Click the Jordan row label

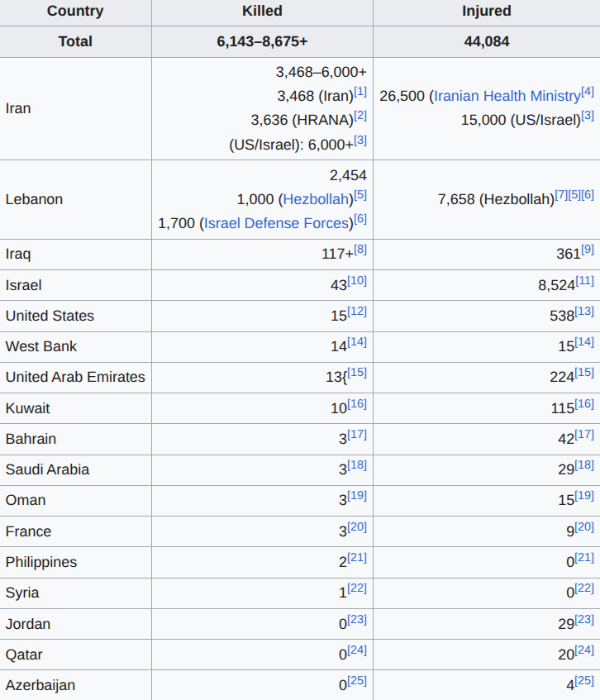[27, 624]
